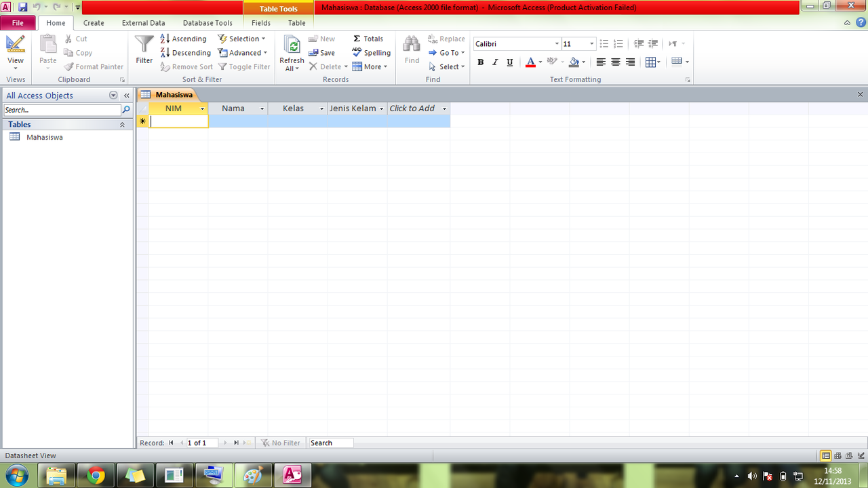Switch to the Fields tab
Screen dimensions: 868x488
pos(261,22)
